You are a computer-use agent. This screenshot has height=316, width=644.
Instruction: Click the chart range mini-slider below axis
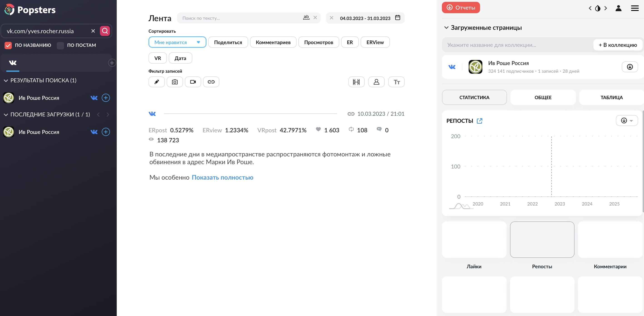pos(461,206)
